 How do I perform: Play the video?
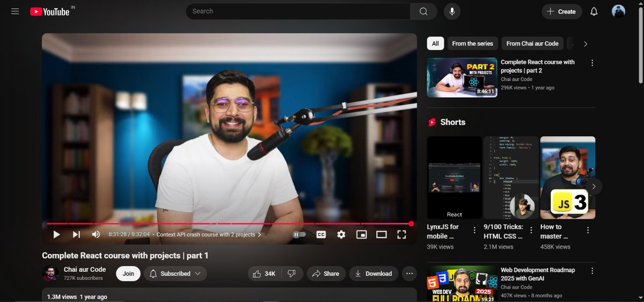point(56,234)
